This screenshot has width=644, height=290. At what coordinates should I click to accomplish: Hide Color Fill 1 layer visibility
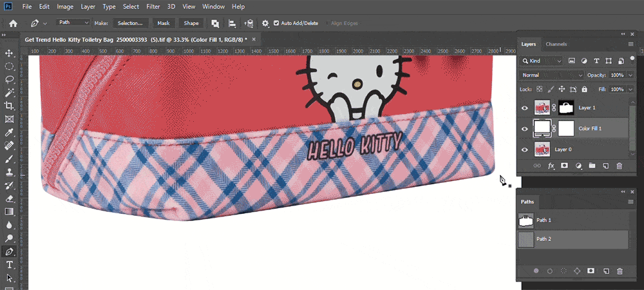point(524,129)
